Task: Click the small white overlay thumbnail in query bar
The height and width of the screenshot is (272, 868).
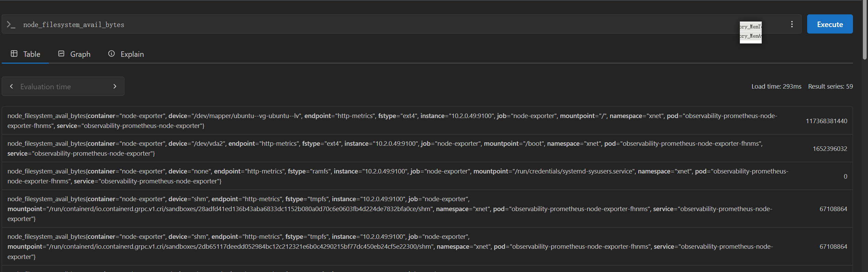Action: pyautogui.click(x=750, y=33)
